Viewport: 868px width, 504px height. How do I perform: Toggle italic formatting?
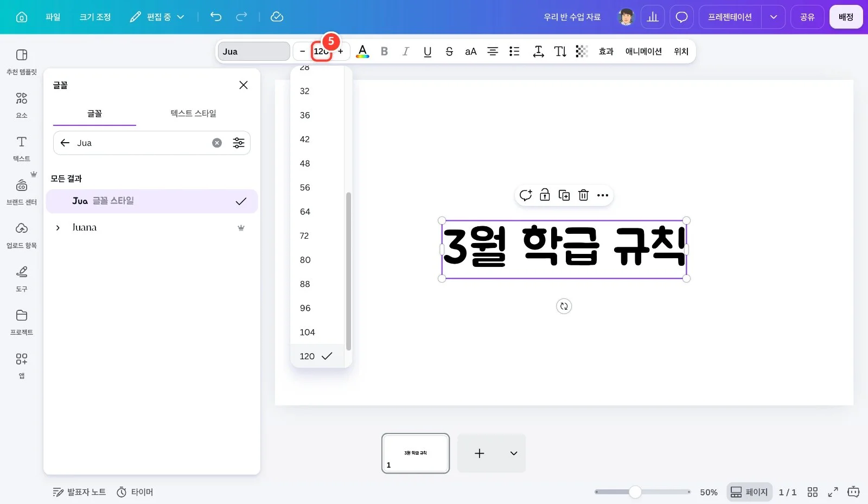point(406,52)
